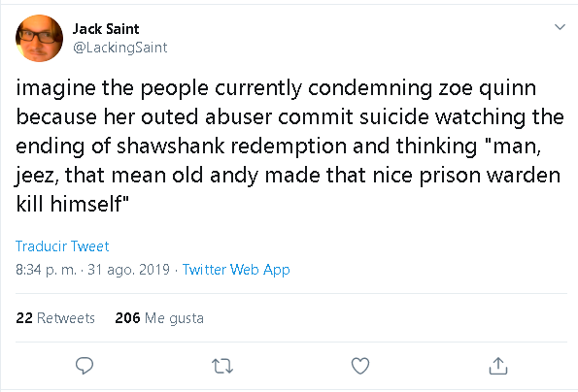This screenshot has height=392, width=578.
Task: Click "zoe quinn" in the tweet
Action: pos(487,89)
